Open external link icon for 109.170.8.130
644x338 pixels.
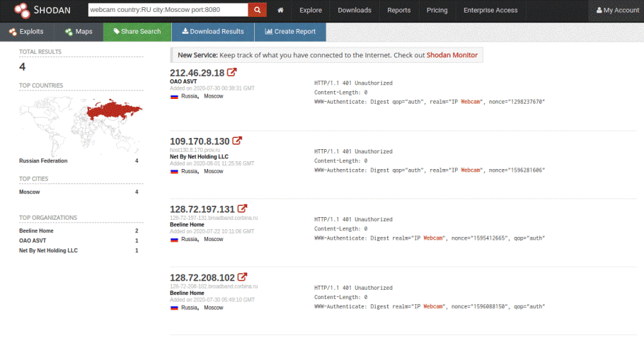coord(237,141)
